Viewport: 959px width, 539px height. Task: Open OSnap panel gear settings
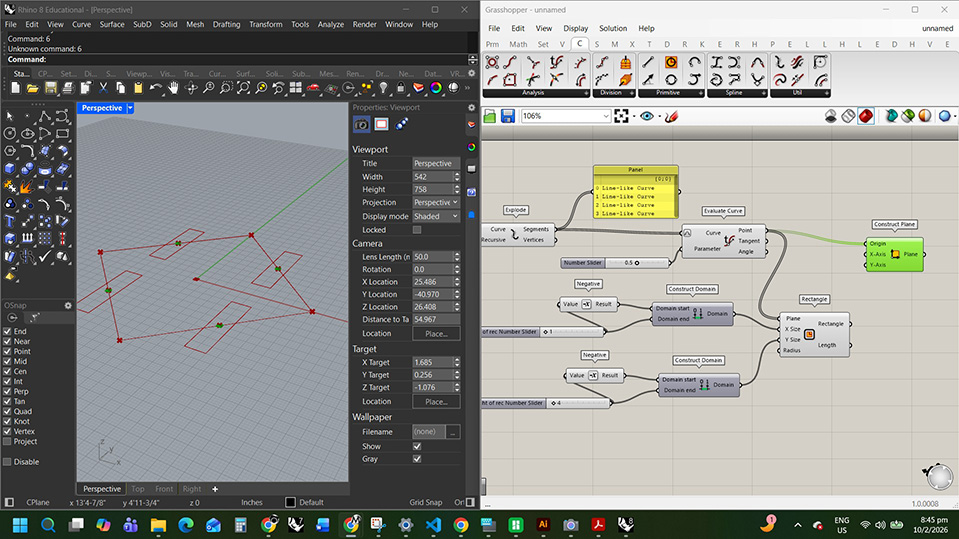(x=68, y=305)
